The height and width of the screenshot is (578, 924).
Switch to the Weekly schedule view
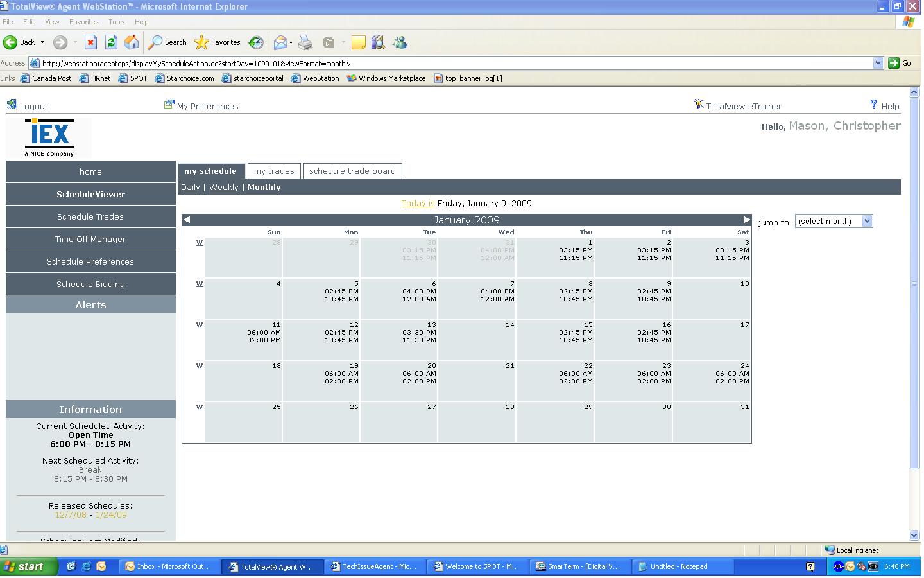point(223,188)
